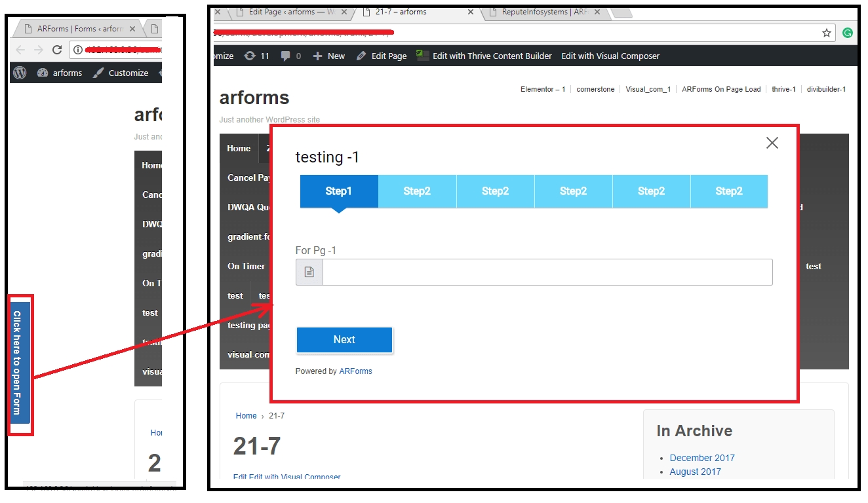This screenshot has width=868, height=503.
Task: Click the Step1 tab in the form
Action: click(x=339, y=191)
